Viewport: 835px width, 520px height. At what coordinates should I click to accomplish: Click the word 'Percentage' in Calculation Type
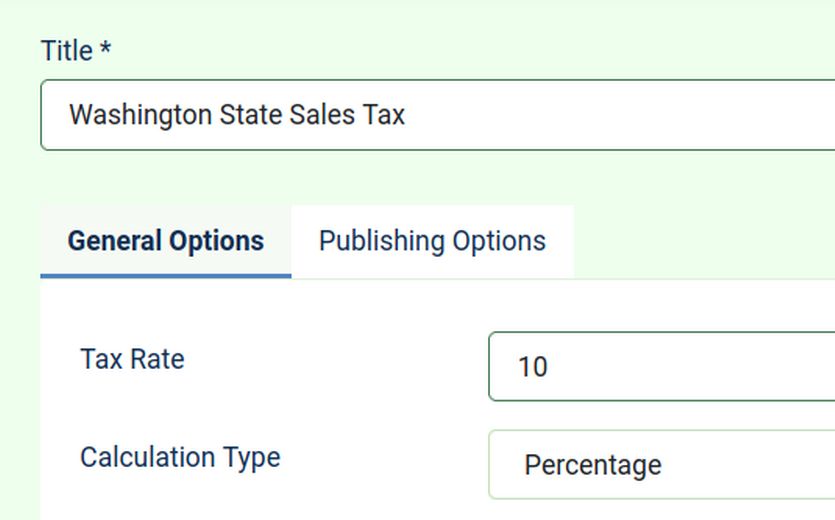592,465
